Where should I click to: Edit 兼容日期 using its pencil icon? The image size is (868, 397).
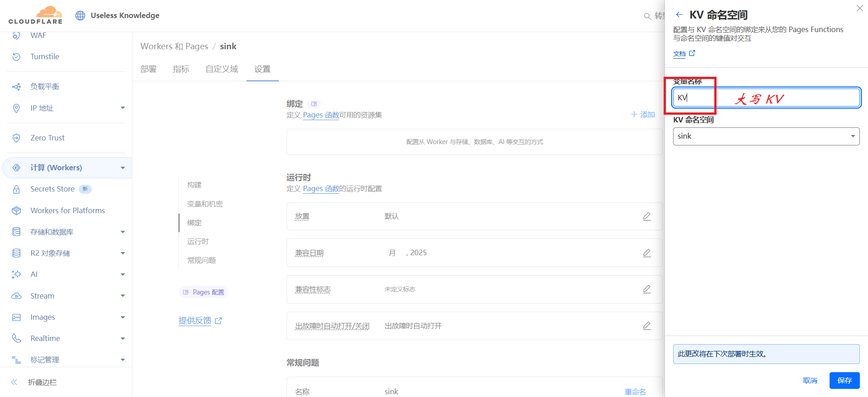click(646, 253)
